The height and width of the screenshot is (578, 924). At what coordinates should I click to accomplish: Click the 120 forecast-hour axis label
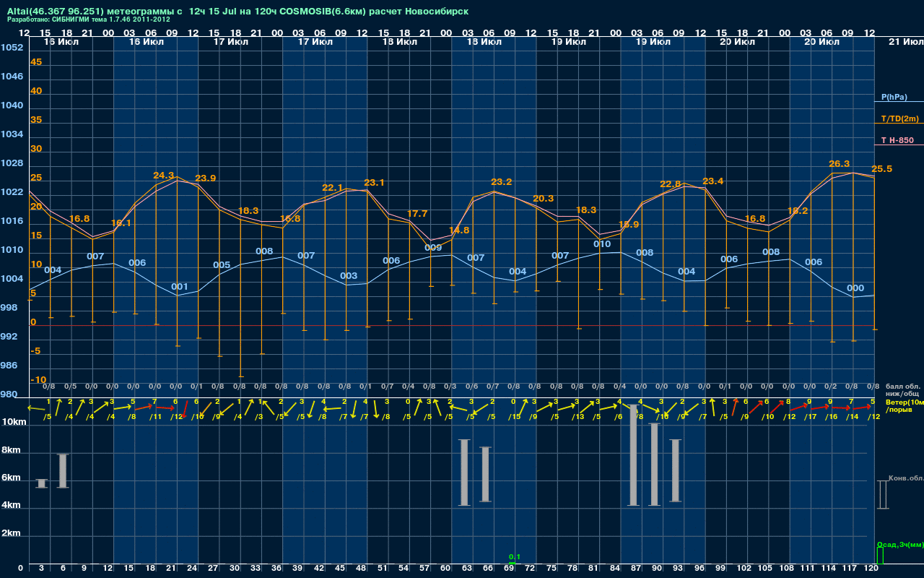pos(871,569)
